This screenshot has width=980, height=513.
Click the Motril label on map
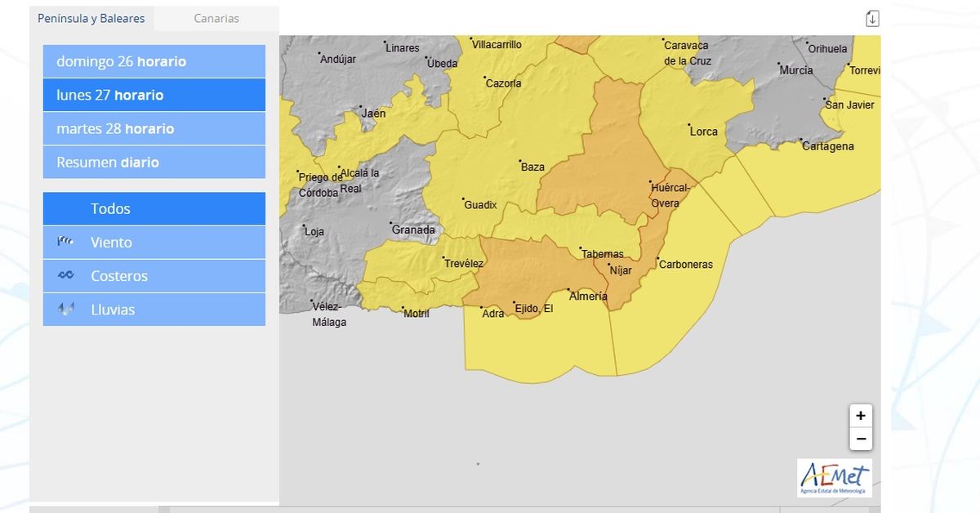(416, 314)
